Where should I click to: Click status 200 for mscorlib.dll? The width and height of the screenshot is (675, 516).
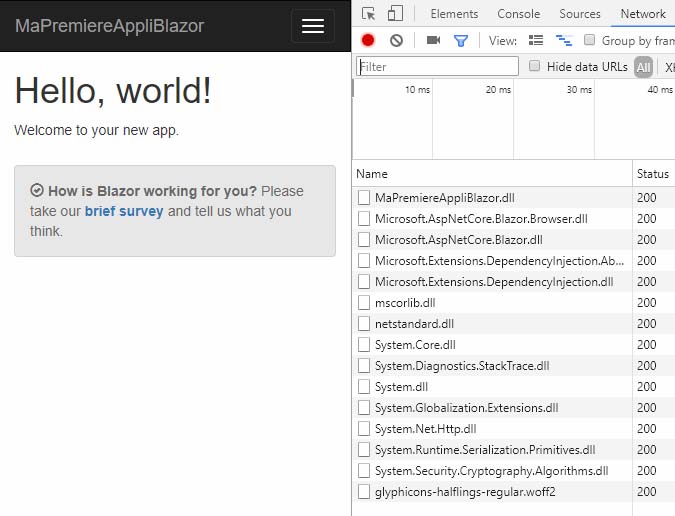tap(647, 303)
